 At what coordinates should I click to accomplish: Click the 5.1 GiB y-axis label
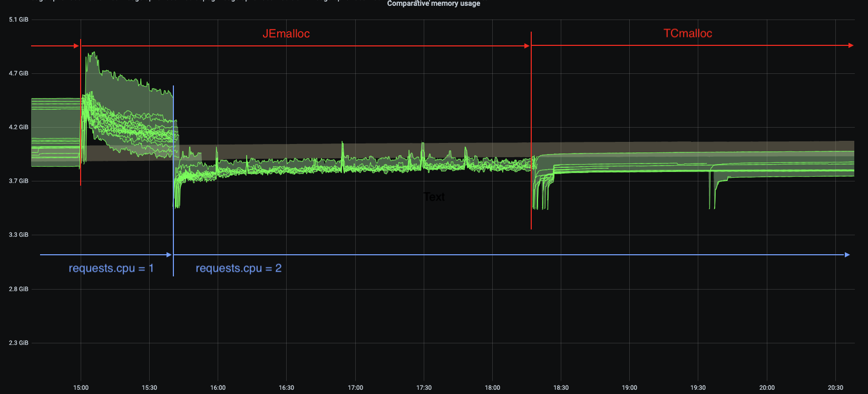pyautogui.click(x=18, y=20)
